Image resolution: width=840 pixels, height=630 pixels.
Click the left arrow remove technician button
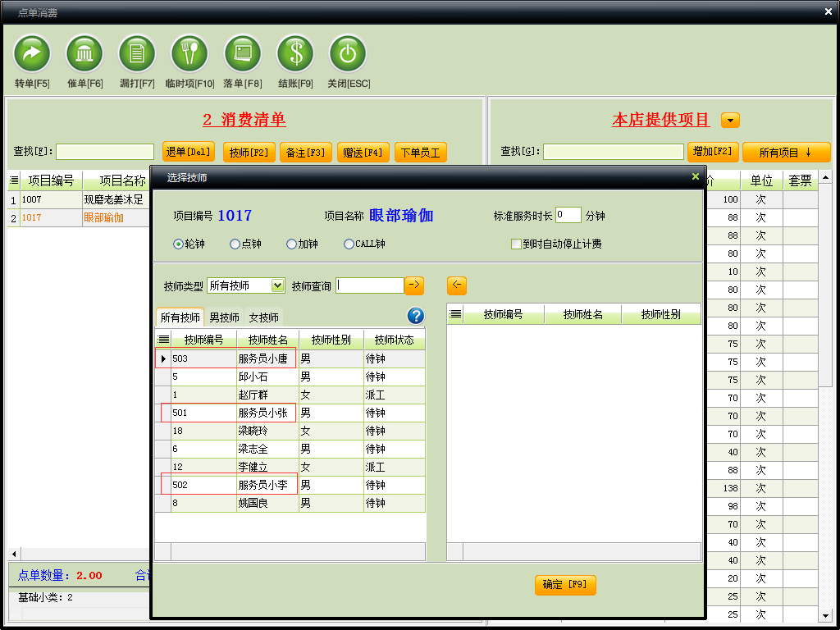456,285
